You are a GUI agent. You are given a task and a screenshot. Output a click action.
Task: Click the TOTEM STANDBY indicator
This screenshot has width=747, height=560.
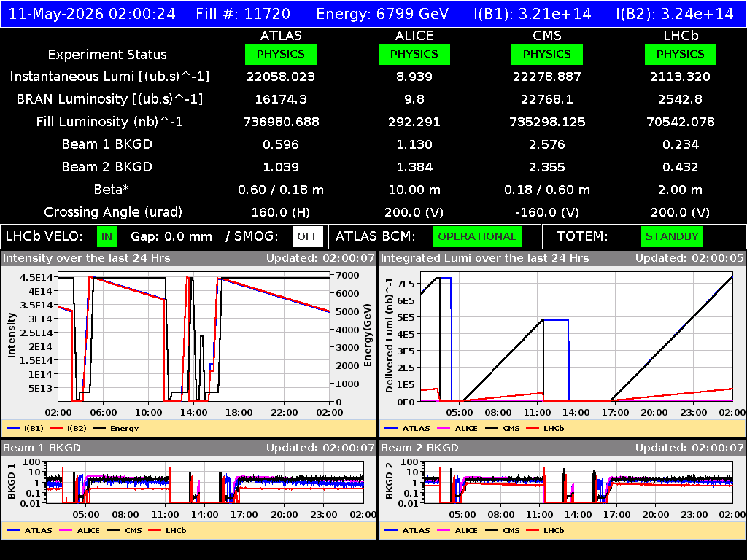tap(672, 237)
